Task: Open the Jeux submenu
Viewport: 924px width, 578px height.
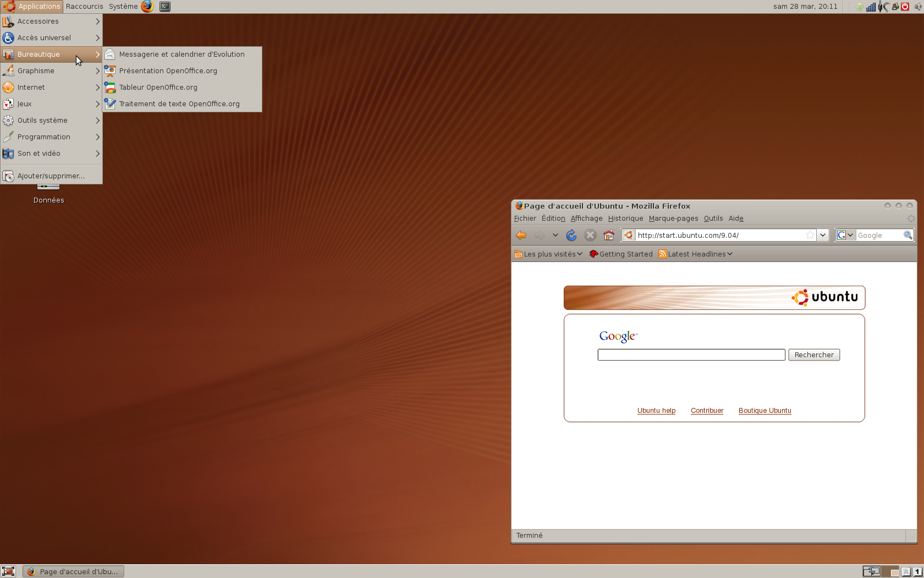Action: [51, 103]
